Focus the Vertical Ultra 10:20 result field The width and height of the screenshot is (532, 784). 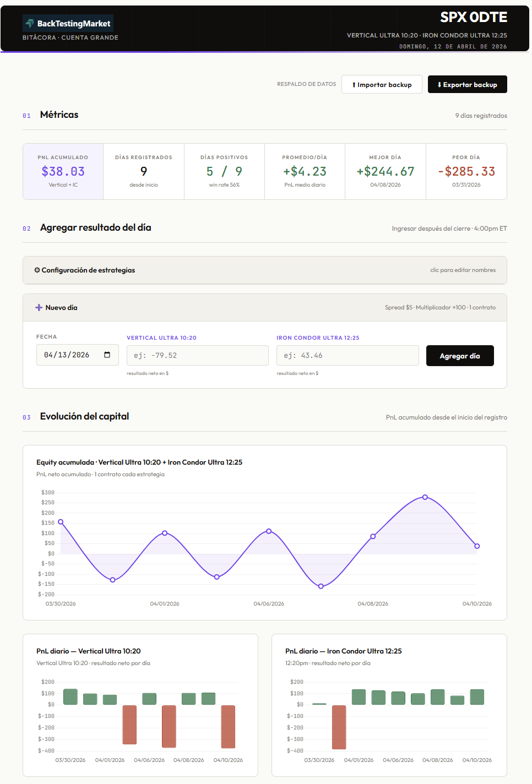pos(197,356)
